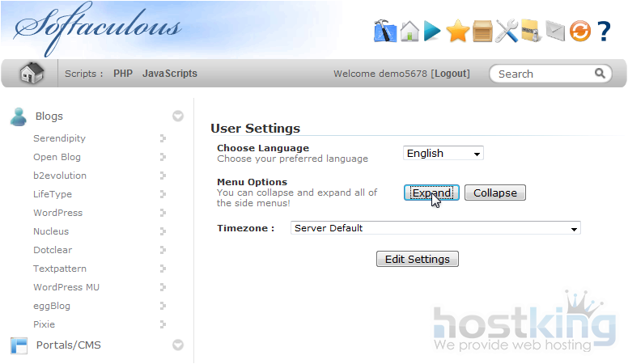This screenshot has height=364, width=628.
Task: Click the Logout link
Action: 451,74
